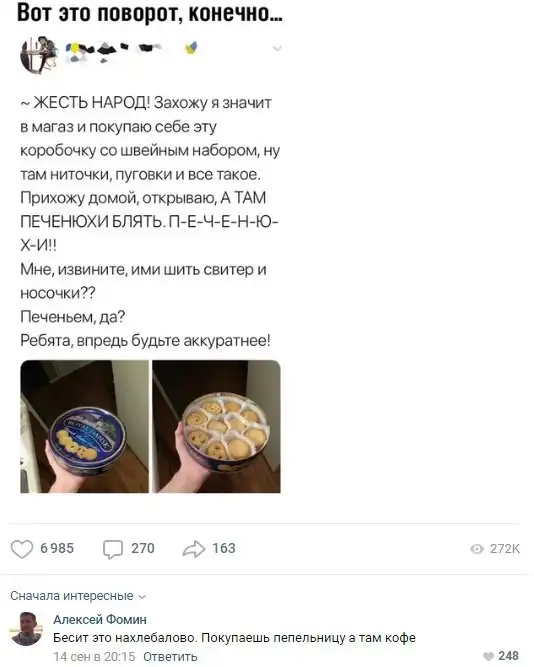Open comments via speech bubble icon
This screenshot has height=667, width=534.
coord(113,549)
